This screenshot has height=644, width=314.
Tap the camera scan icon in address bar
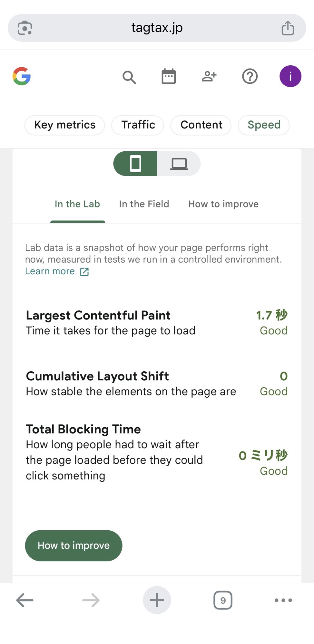point(25,28)
